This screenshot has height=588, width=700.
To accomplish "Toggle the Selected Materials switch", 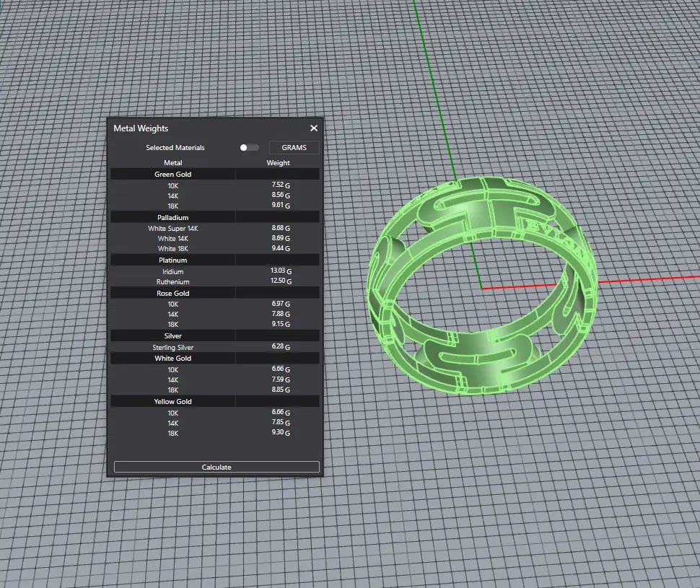I will tap(249, 147).
